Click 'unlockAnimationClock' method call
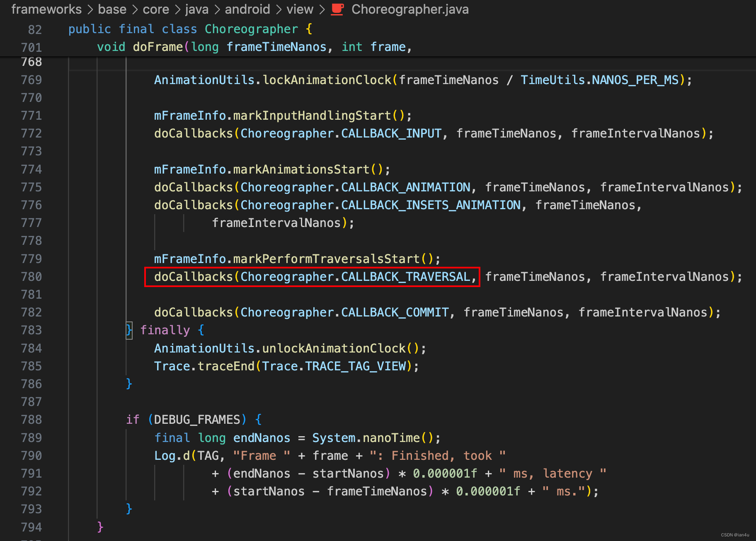 click(x=334, y=348)
